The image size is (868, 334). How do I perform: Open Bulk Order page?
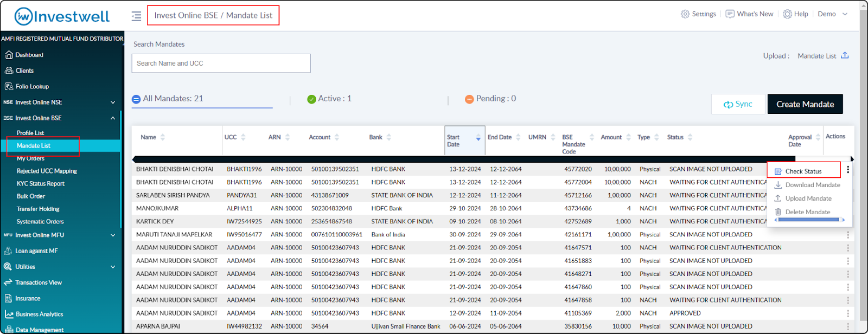point(30,196)
